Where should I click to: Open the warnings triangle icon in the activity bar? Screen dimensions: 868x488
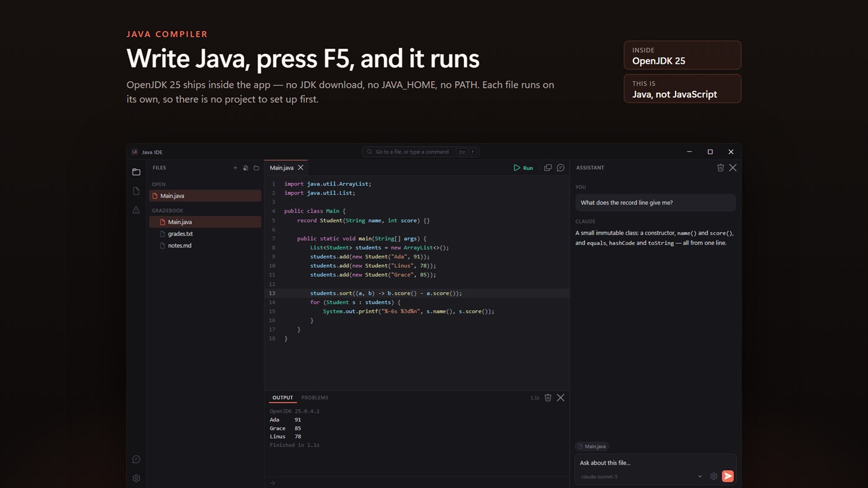tap(136, 210)
